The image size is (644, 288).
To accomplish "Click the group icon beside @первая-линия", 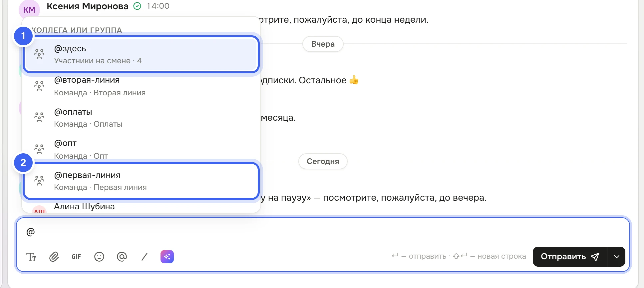I will [39, 181].
